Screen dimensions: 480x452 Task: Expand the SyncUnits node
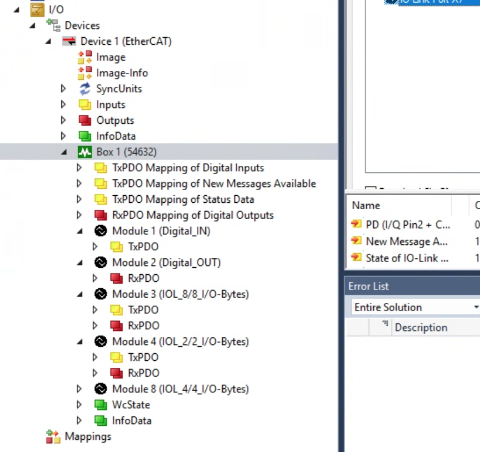63,89
